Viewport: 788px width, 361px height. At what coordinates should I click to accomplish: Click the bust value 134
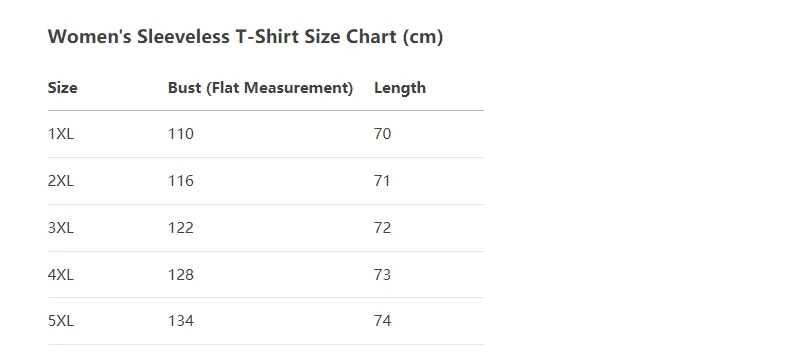pyautogui.click(x=180, y=321)
